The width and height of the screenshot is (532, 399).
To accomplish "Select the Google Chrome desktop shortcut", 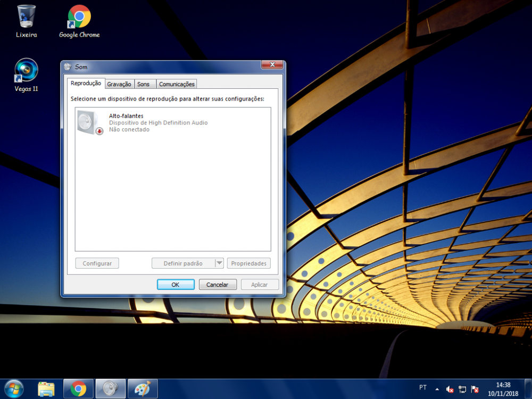I will 79,21.
